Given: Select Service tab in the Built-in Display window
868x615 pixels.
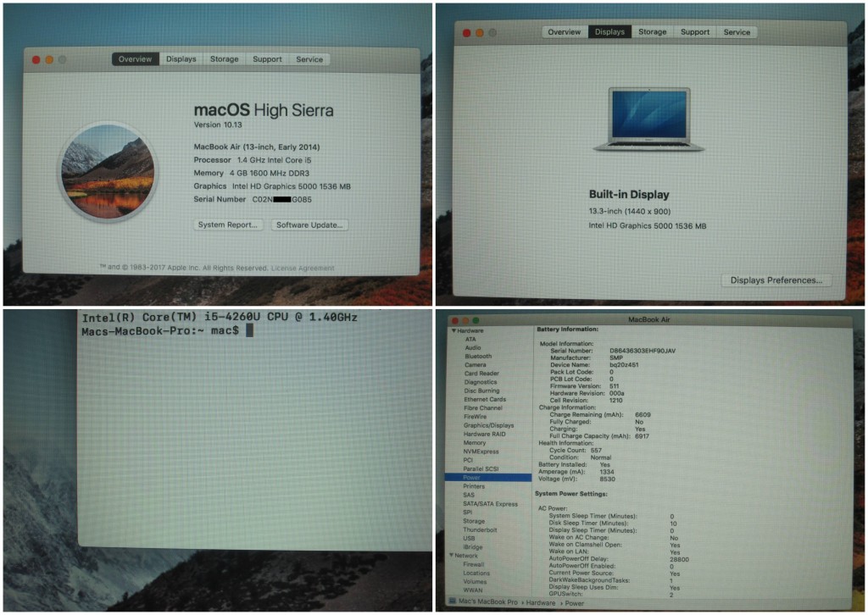Looking at the screenshot, I should [737, 32].
